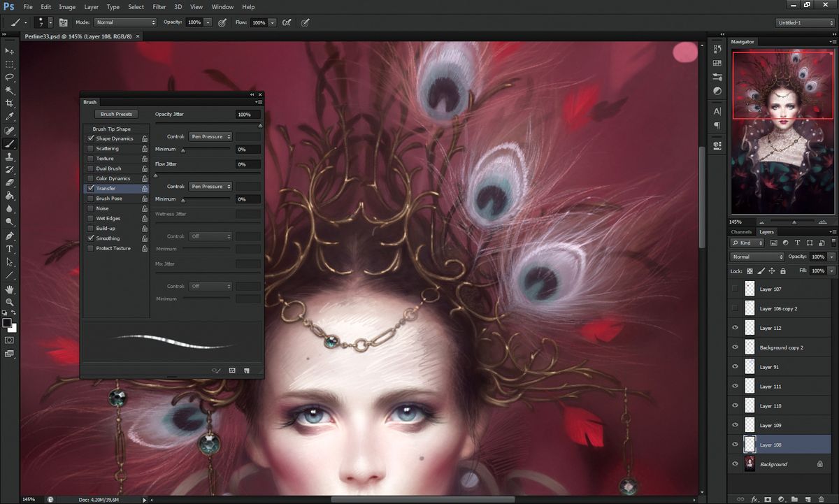Select the Eyedropper tool

10,117
